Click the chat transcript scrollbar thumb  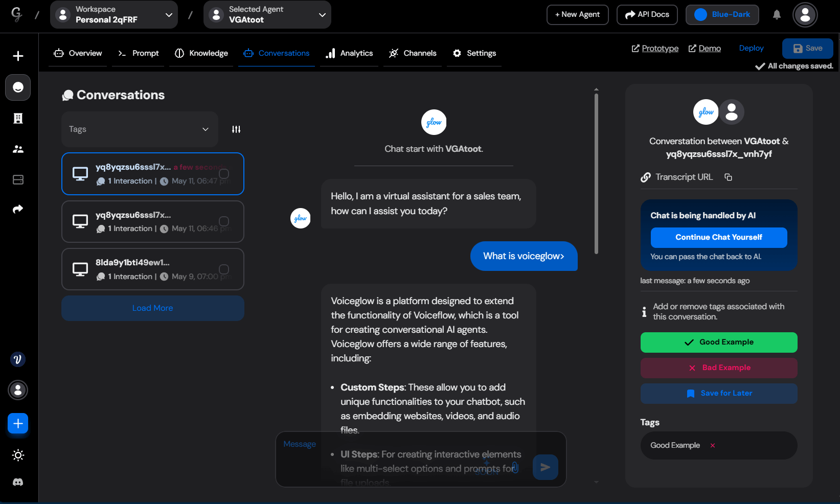(x=596, y=174)
